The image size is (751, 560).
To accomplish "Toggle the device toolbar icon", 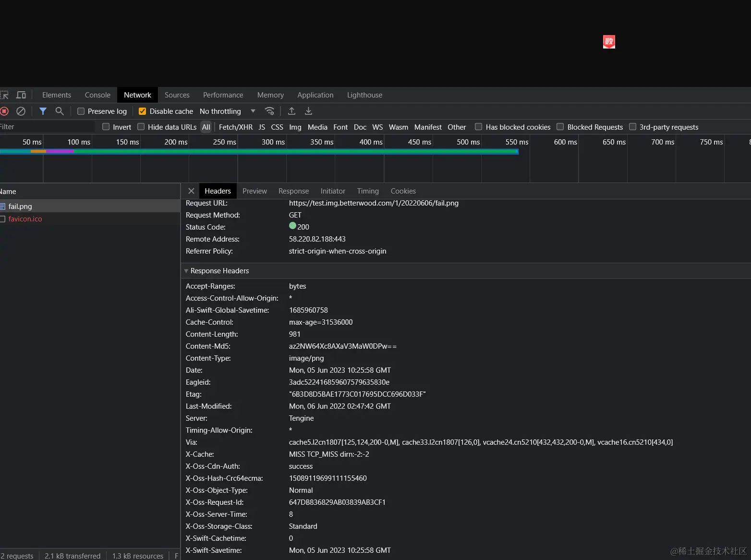I will pyautogui.click(x=21, y=95).
